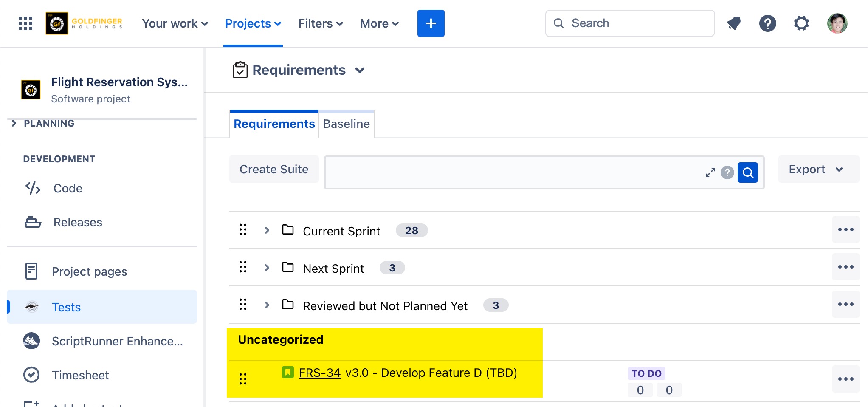Open the settings gear icon
This screenshot has height=407, width=868.
801,23
